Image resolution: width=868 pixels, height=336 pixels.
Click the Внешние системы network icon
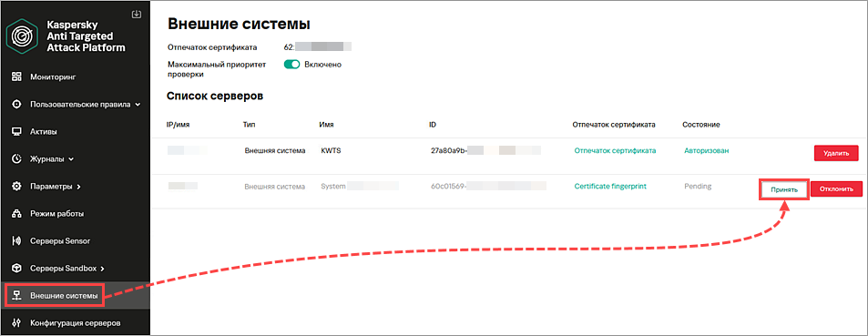pyautogui.click(x=16, y=296)
